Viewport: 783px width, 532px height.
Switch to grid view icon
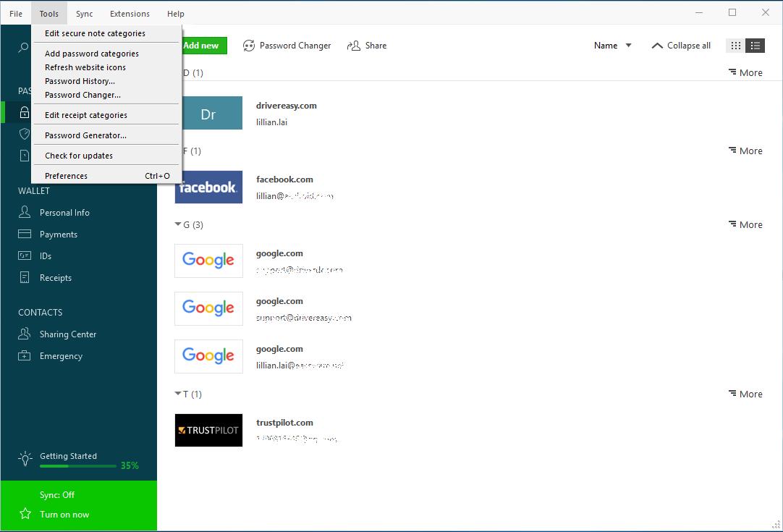tap(735, 46)
